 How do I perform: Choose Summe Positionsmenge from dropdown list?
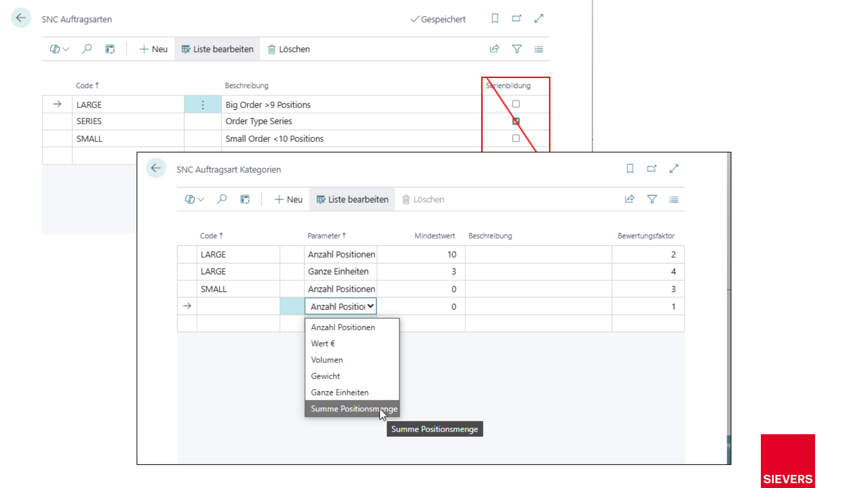click(352, 408)
